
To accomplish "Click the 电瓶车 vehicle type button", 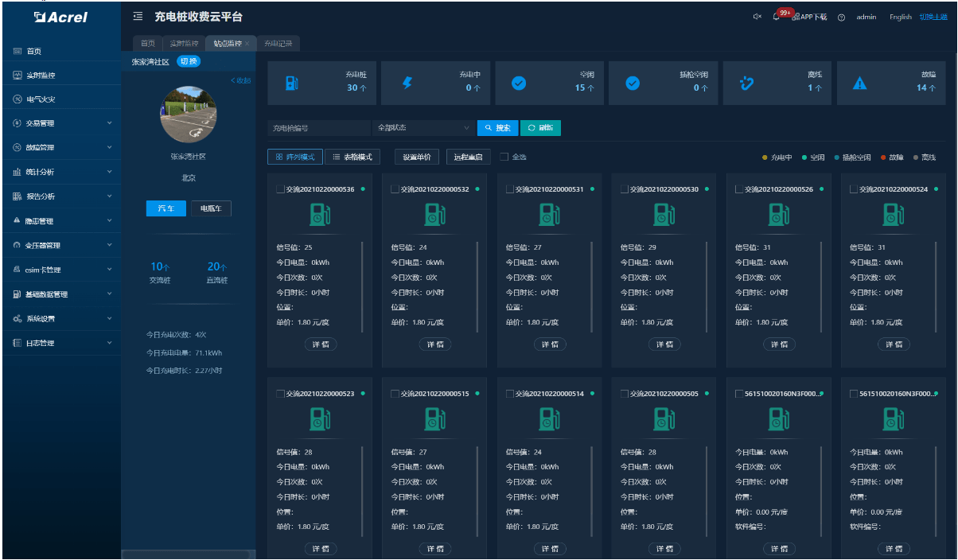I will tap(211, 208).
